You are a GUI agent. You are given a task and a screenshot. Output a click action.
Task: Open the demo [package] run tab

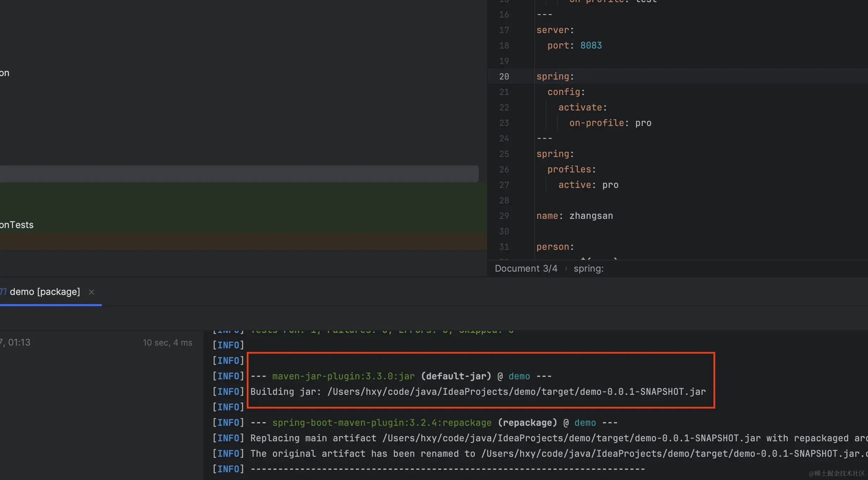[45, 292]
